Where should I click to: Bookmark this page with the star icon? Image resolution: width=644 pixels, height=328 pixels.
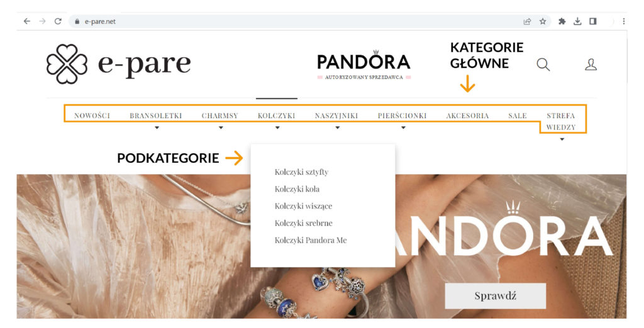click(543, 21)
